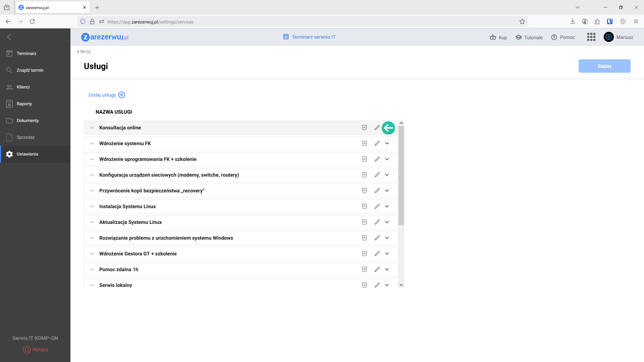The height and width of the screenshot is (362, 644).
Task: Delete the Serwis lokalny service
Action: tap(364, 285)
